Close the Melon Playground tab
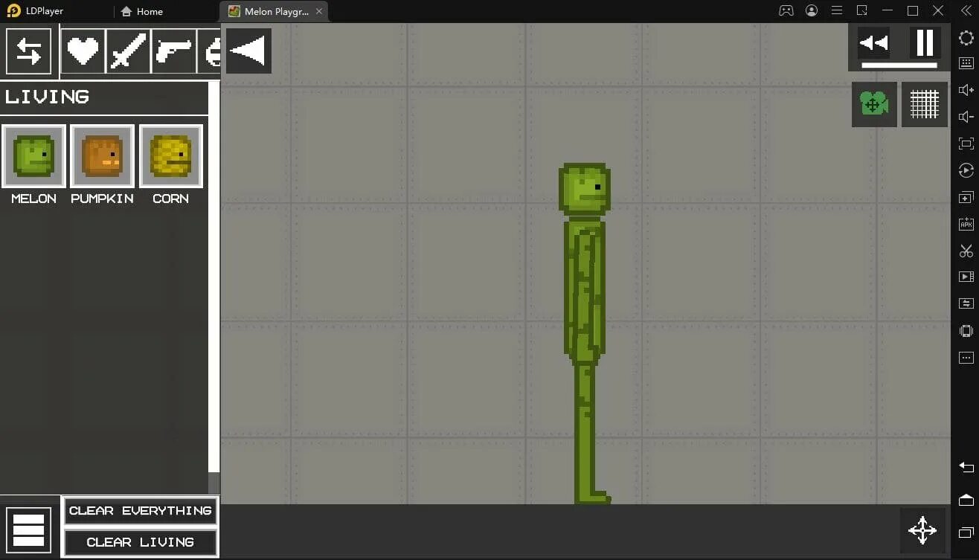This screenshot has height=560, width=979. click(319, 11)
